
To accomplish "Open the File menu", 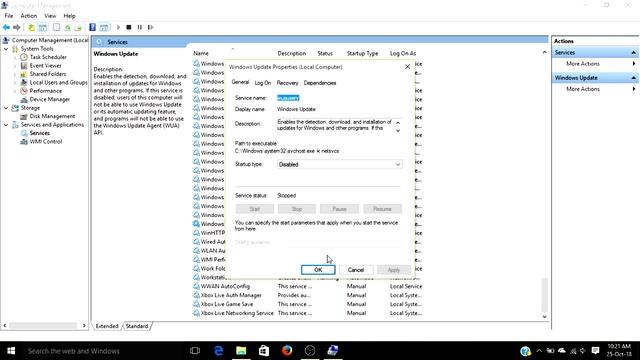I will point(9,16).
